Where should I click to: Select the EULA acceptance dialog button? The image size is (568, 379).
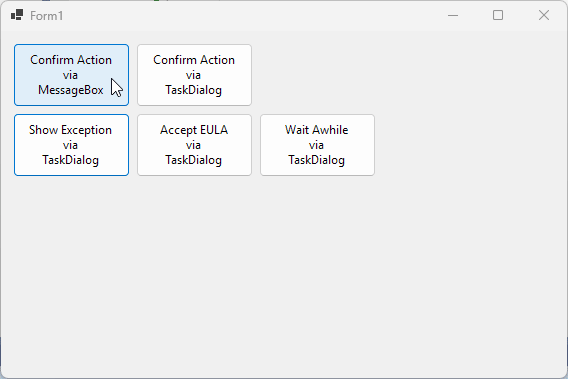[x=195, y=145]
